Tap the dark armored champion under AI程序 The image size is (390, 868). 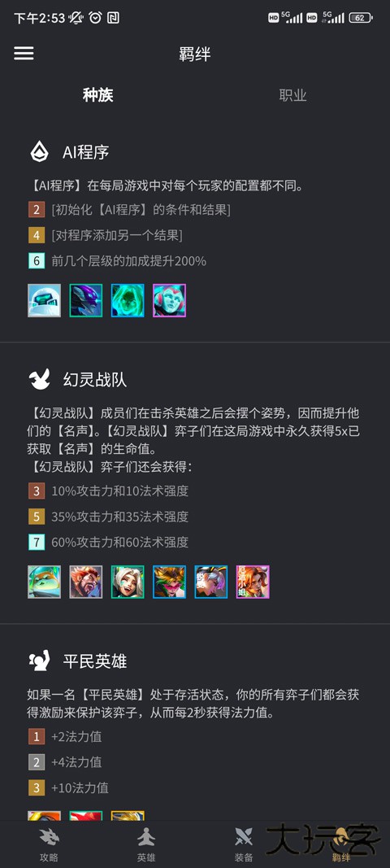pyautogui.click(x=86, y=301)
